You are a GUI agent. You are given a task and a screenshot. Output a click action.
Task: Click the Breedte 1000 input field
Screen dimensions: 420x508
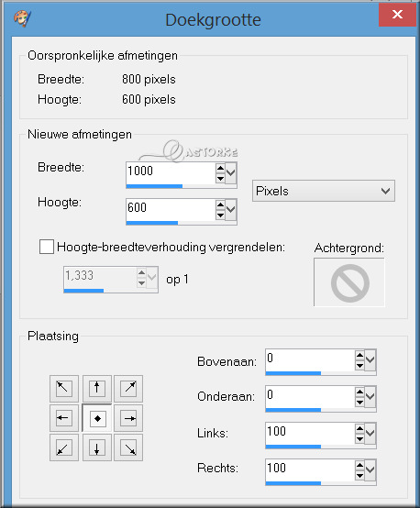coord(171,173)
